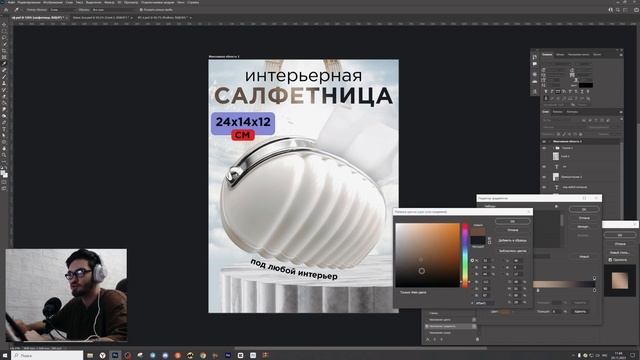Switch to the Каналы tab

click(x=557, y=112)
